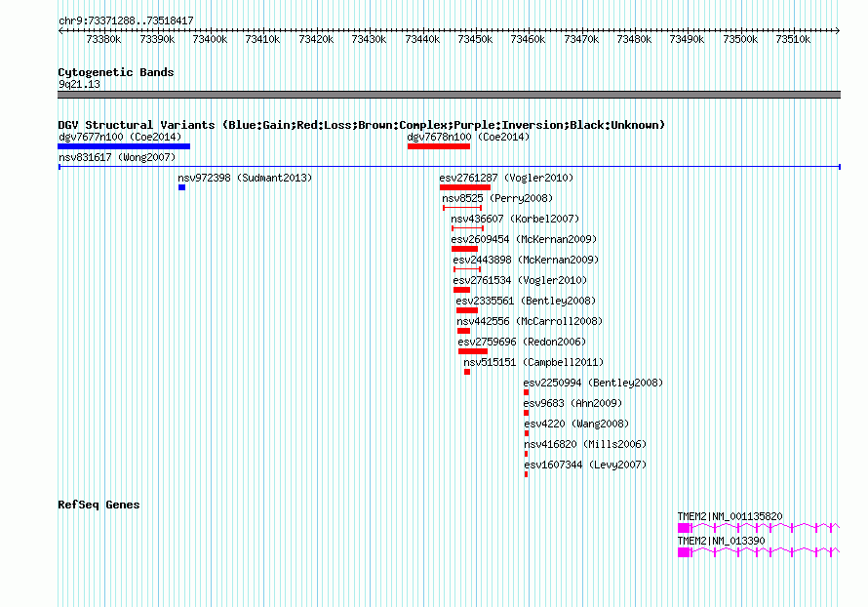The image size is (868, 607).
Task: Open the esv2250994 (Bentley2008) label
Action: pyautogui.click(x=593, y=383)
